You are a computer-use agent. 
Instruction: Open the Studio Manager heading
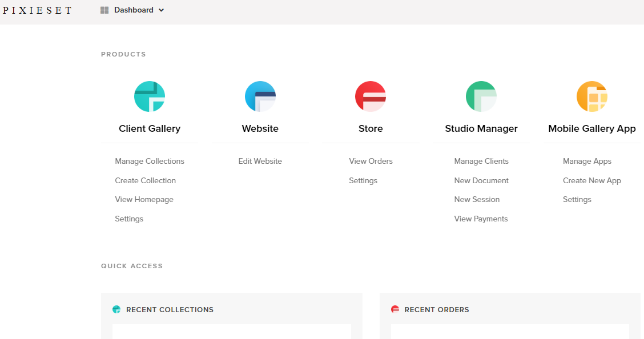pos(481,128)
